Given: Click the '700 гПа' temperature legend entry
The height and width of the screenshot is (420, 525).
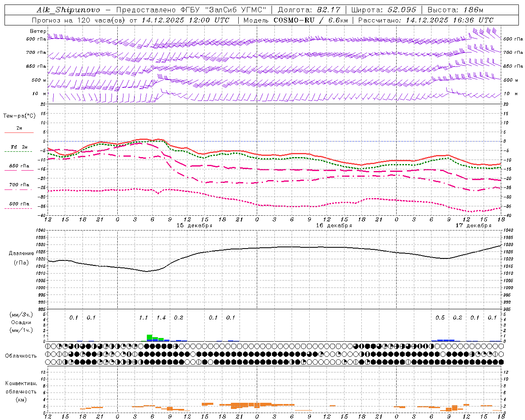Looking at the screenshot, I should (x=19, y=185).
